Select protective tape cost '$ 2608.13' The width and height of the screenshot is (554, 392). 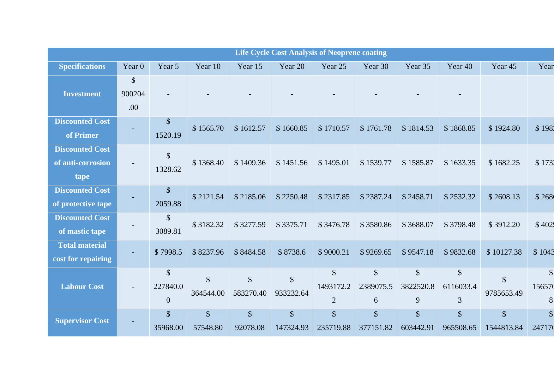[504, 197]
